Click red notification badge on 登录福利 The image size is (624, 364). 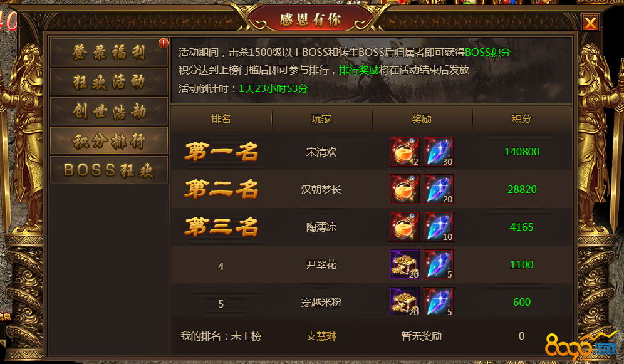(163, 43)
